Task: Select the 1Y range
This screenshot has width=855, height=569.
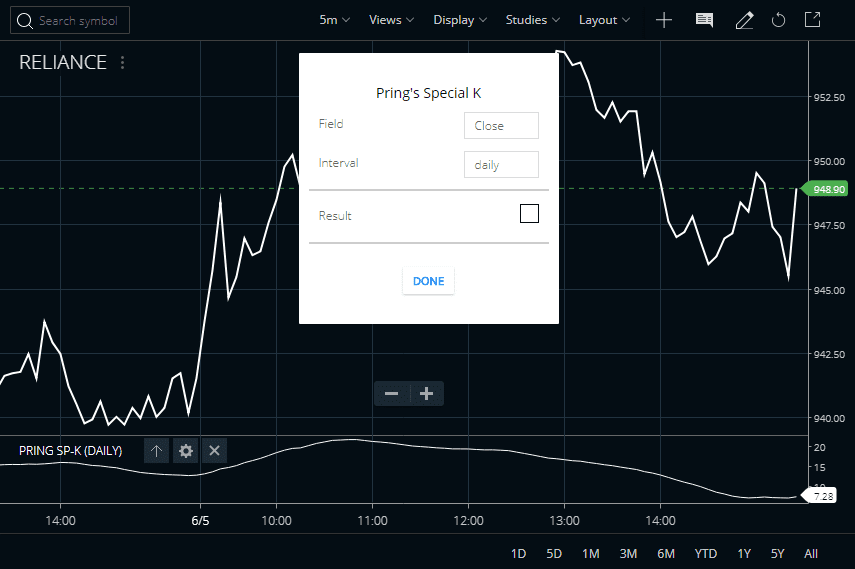Action: pyautogui.click(x=744, y=554)
